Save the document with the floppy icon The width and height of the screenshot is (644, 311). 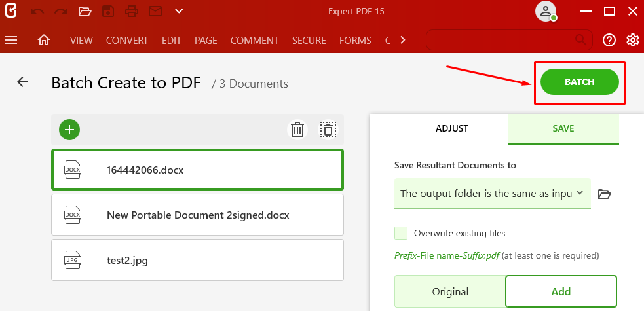coord(107,11)
